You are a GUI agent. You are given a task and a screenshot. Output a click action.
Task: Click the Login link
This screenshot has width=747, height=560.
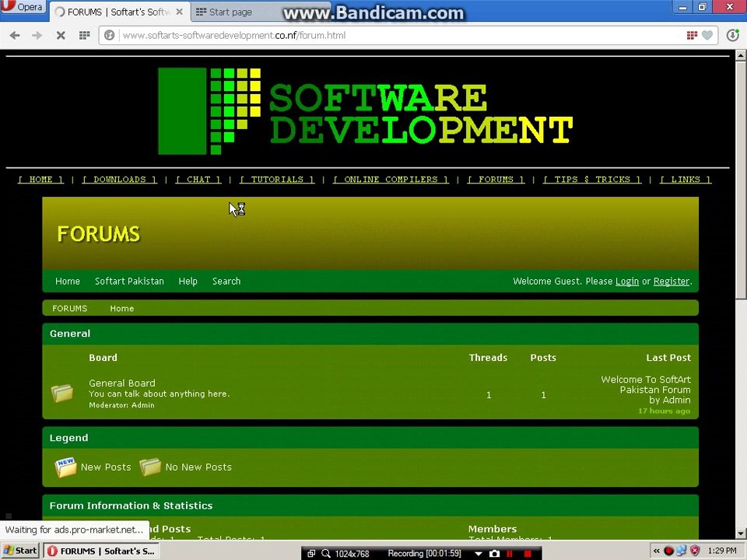(x=627, y=282)
